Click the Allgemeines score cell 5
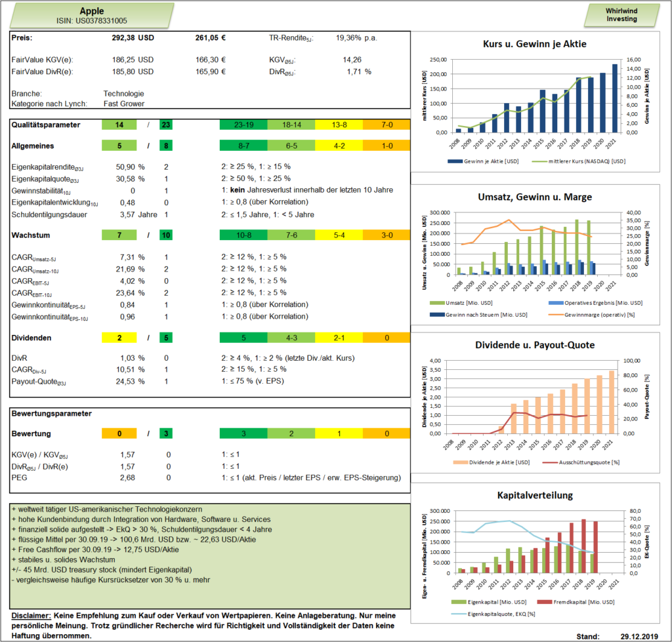The width and height of the screenshot is (672, 642). [119, 146]
